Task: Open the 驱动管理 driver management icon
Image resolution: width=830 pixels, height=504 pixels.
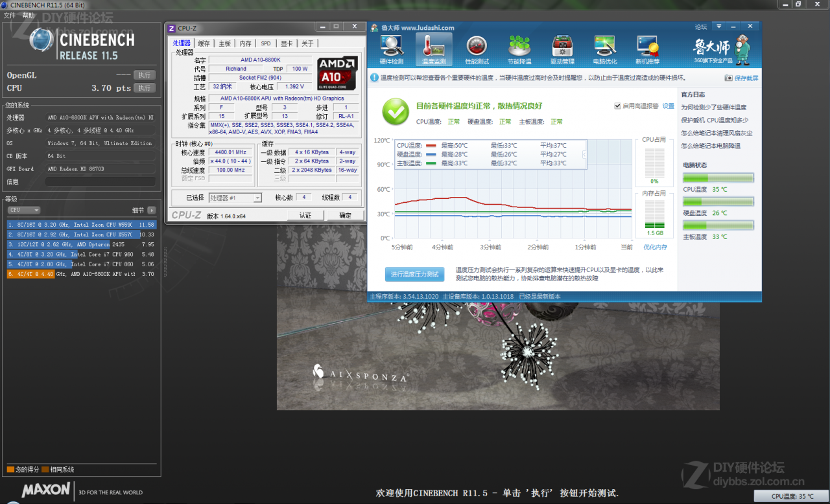Action: click(x=562, y=50)
